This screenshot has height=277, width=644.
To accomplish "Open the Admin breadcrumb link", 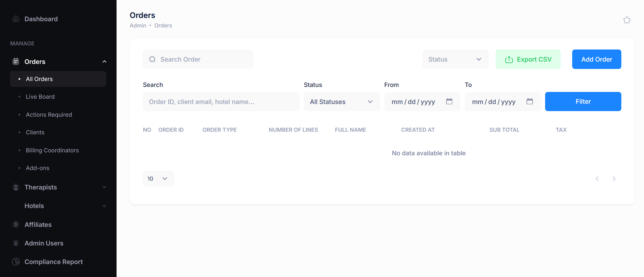I will (x=138, y=25).
